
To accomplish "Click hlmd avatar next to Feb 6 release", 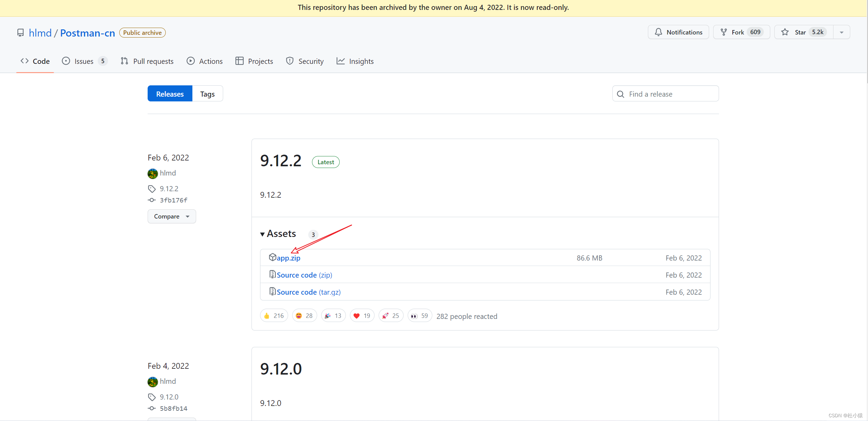I will (153, 173).
